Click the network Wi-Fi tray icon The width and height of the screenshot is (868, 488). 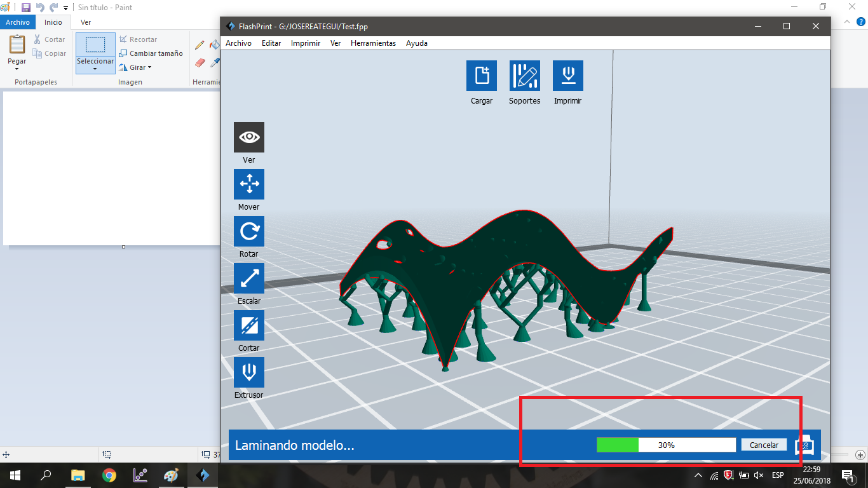[714, 475]
